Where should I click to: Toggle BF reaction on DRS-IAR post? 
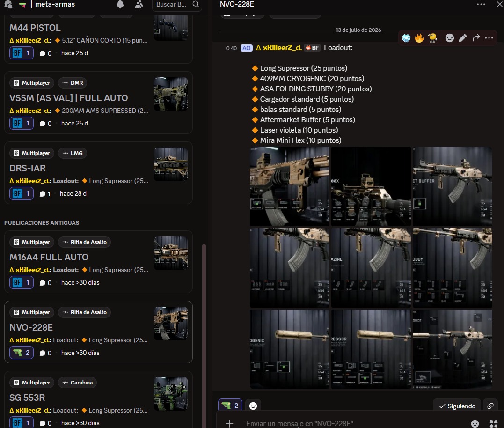(22, 193)
